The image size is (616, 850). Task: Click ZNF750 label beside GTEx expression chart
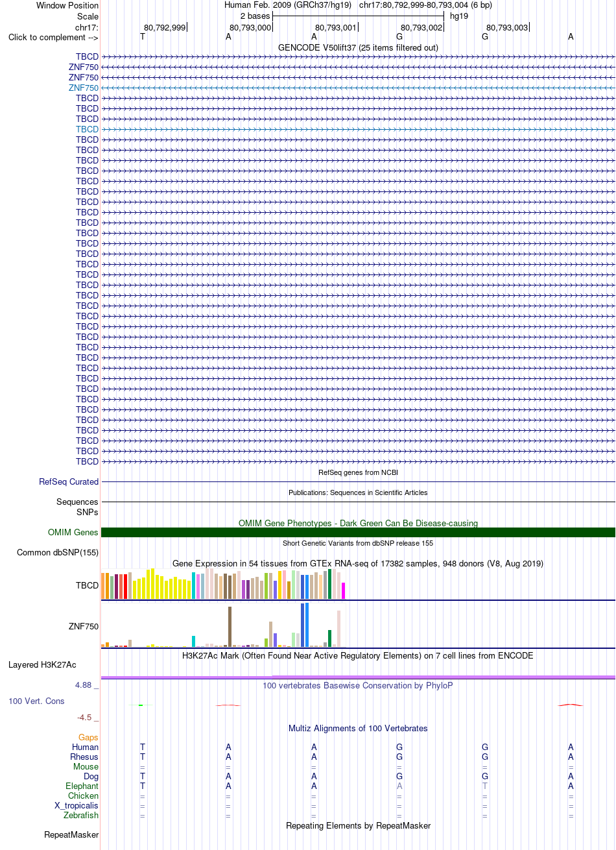tap(84, 627)
